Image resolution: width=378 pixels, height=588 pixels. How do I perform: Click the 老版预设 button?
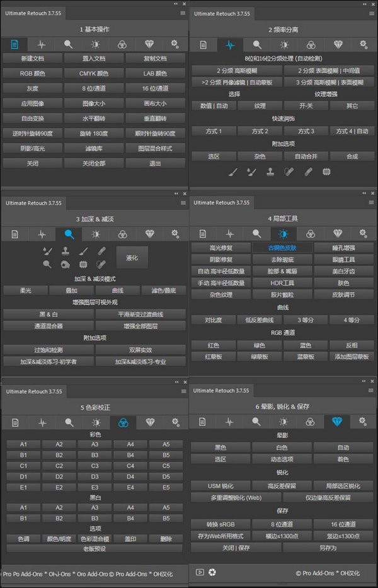94,549
